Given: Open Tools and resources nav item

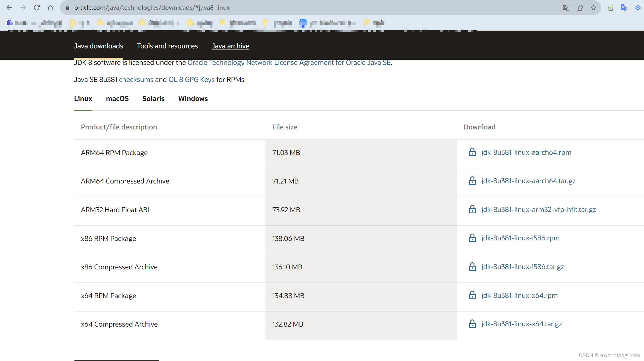Looking at the screenshot, I should click(x=167, y=46).
